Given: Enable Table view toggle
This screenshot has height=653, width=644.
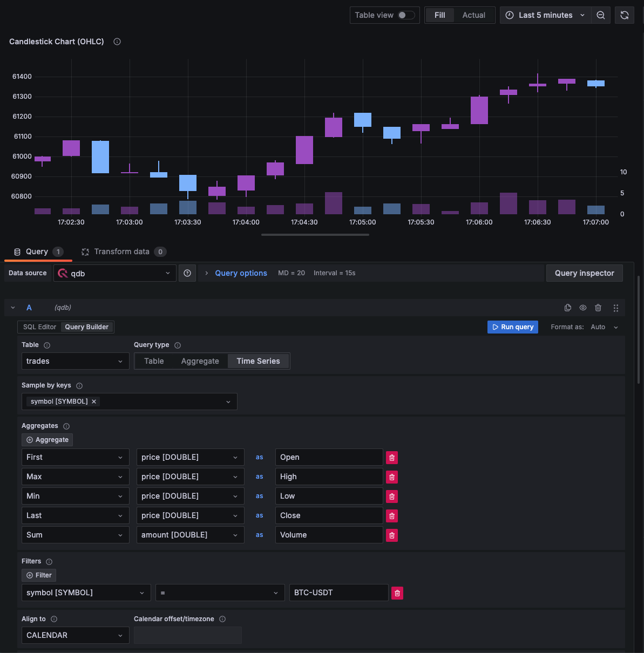Looking at the screenshot, I should click(403, 15).
